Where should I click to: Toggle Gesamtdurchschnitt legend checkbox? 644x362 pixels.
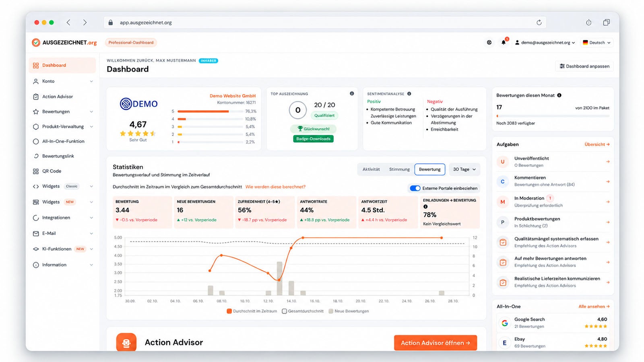click(x=284, y=311)
